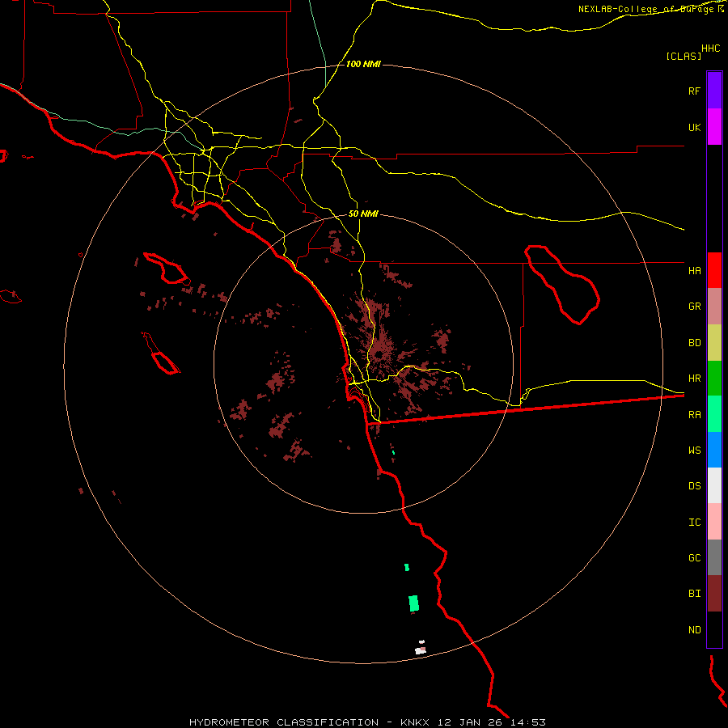728x728 pixels.
Task: Click the 50 NMI range ring label
Action: pos(363,214)
